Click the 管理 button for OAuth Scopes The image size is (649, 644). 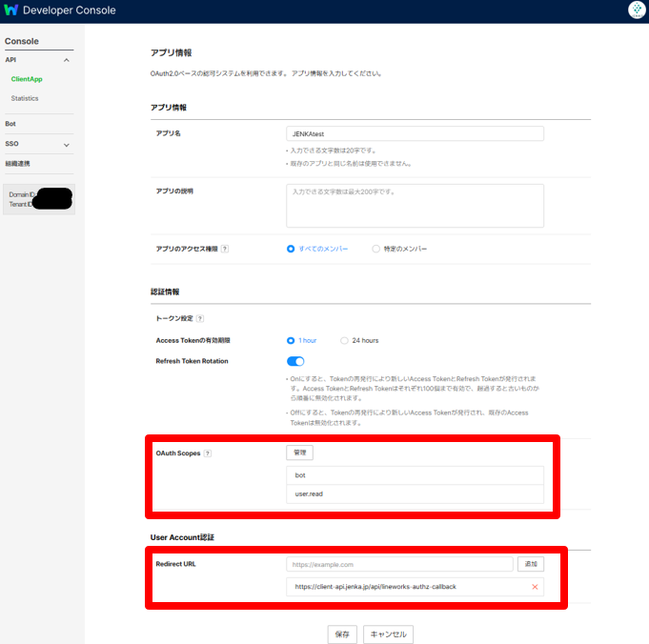[x=299, y=453]
